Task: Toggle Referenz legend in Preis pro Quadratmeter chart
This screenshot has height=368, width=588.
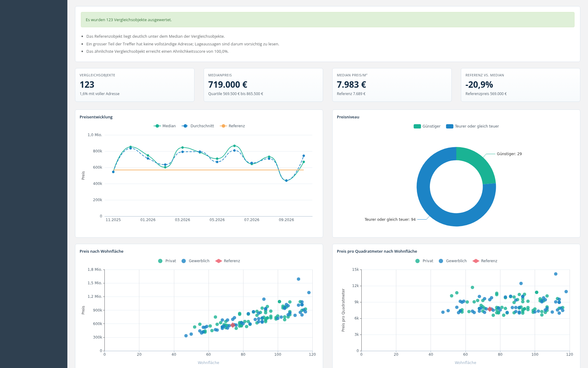Action: point(485,261)
